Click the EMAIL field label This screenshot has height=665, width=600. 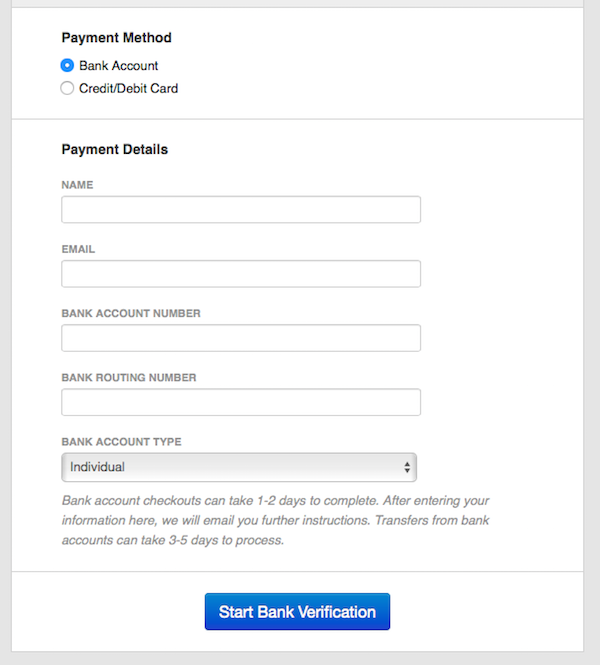click(x=78, y=249)
